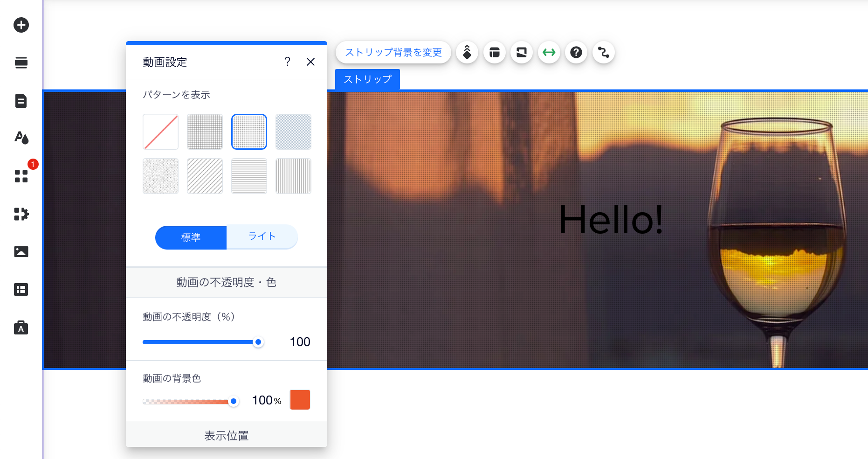Close the 動画設定 panel

(311, 62)
